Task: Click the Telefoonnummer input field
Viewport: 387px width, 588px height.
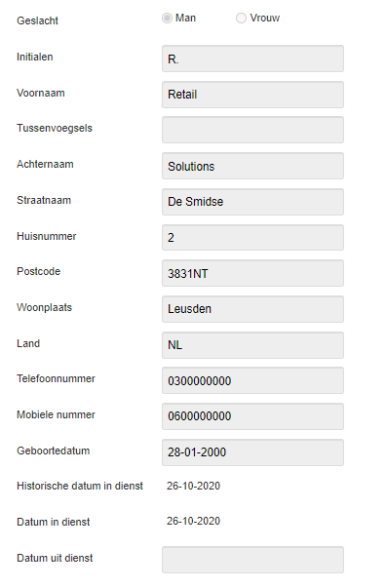Action: pos(252,380)
